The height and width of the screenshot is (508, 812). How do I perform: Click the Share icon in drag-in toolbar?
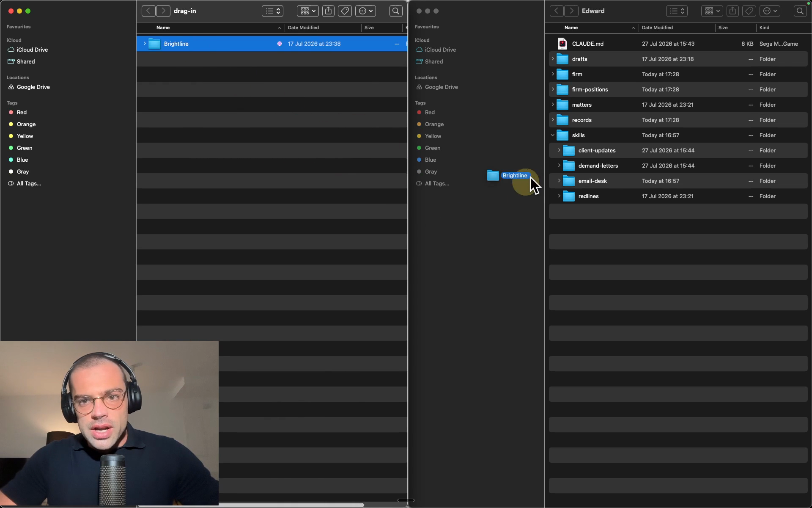click(328, 11)
